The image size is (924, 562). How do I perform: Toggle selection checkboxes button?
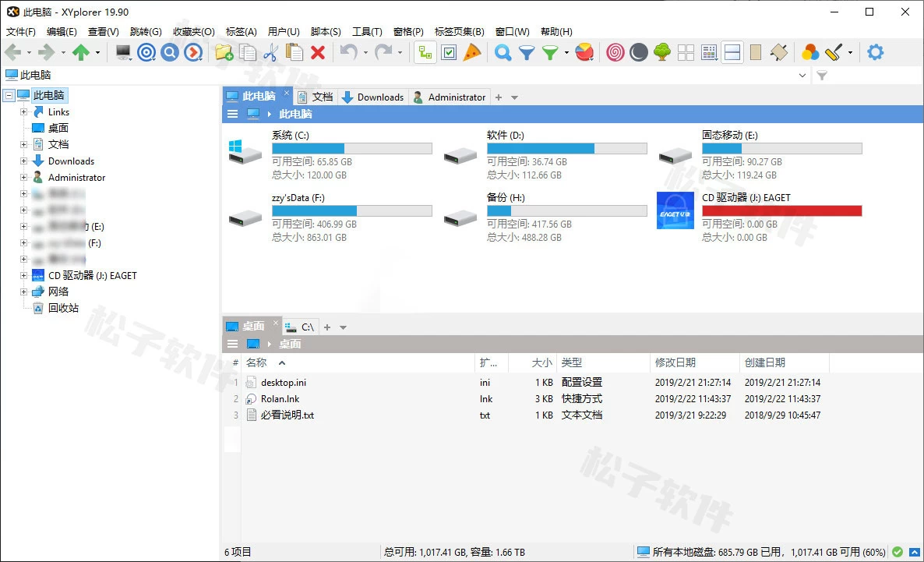(x=449, y=52)
